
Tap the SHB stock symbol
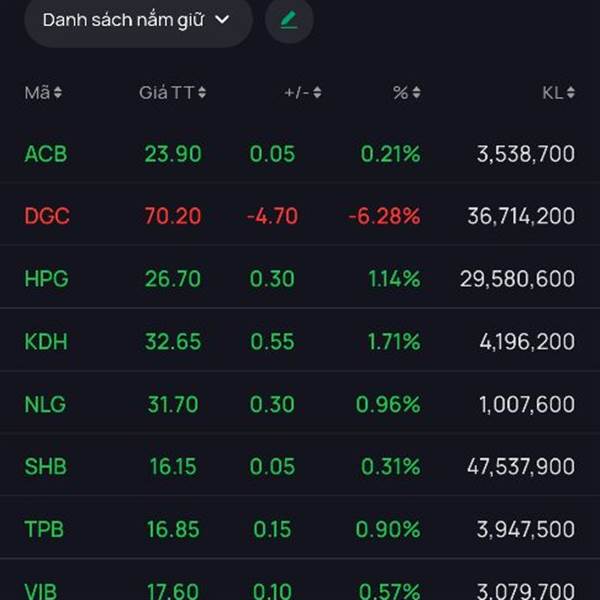46,466
